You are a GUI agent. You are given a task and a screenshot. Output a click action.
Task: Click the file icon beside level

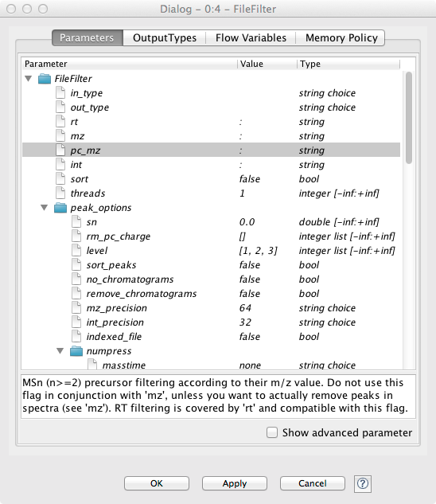(76, 250)
